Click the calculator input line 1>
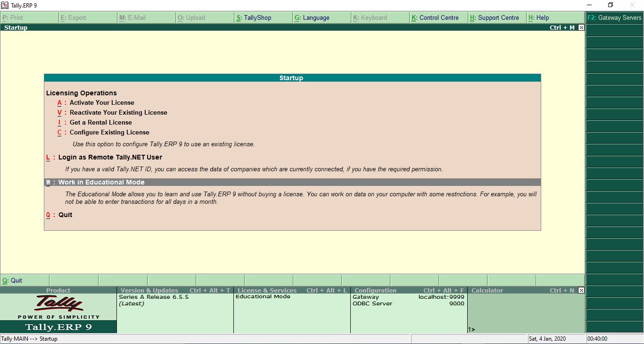This screenshot has height=344, width=644. [526, 329]
